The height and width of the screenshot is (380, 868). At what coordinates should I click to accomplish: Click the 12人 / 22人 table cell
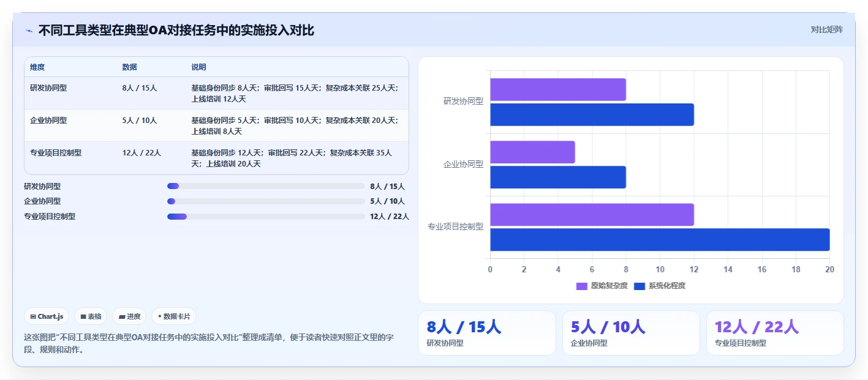tap(142, 153)
